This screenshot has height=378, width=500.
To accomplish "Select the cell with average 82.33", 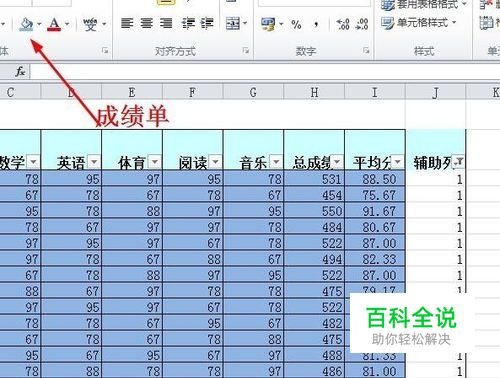I will pos(375,259).
